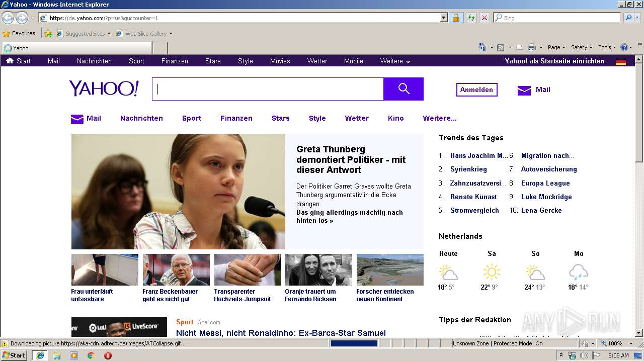Click the Bing search magnifier button
The width and height of the screenshot is (644, 362).
(x=628, y=18)
